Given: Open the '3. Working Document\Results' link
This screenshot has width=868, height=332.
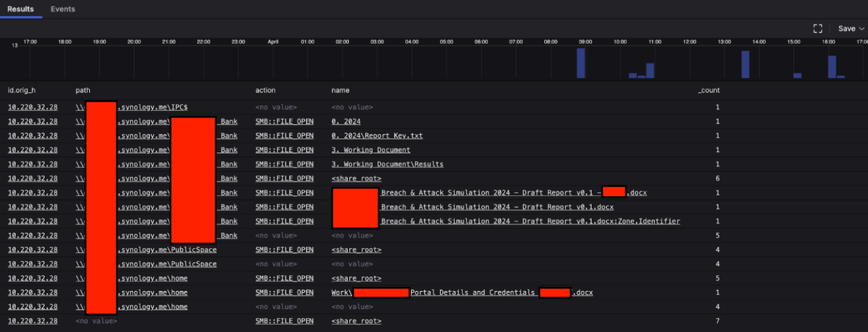Looking at the screenshot, I should (387, 165).
